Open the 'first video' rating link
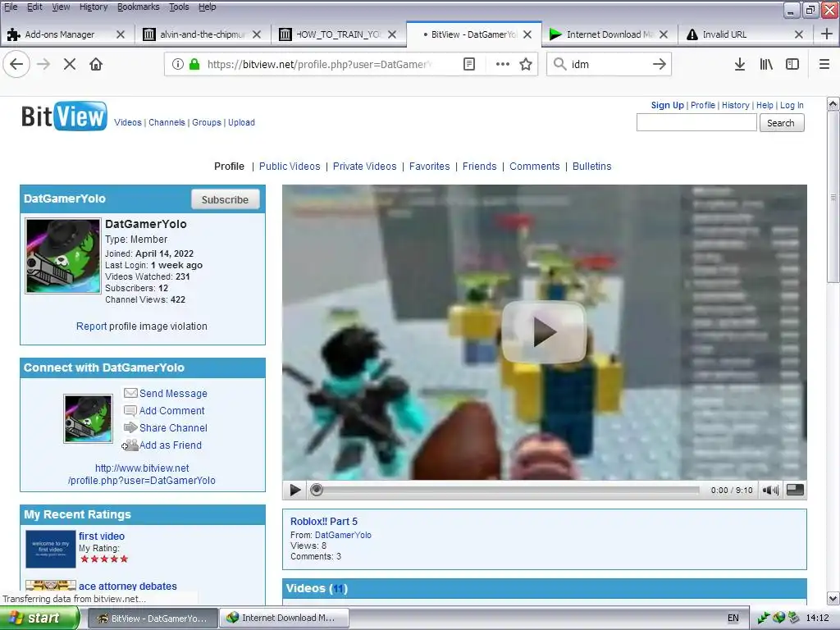Viewport: 840px width, 630px height. 101,536
